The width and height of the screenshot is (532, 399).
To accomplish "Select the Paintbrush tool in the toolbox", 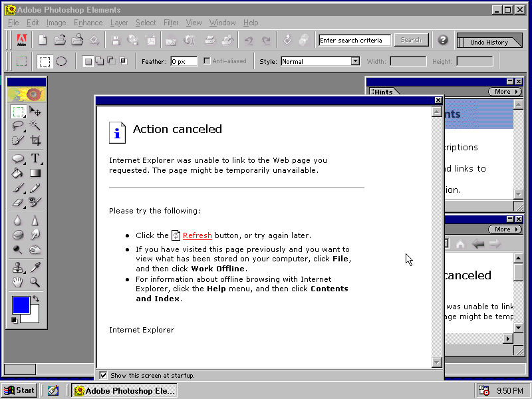I will (x=18, y=188).
